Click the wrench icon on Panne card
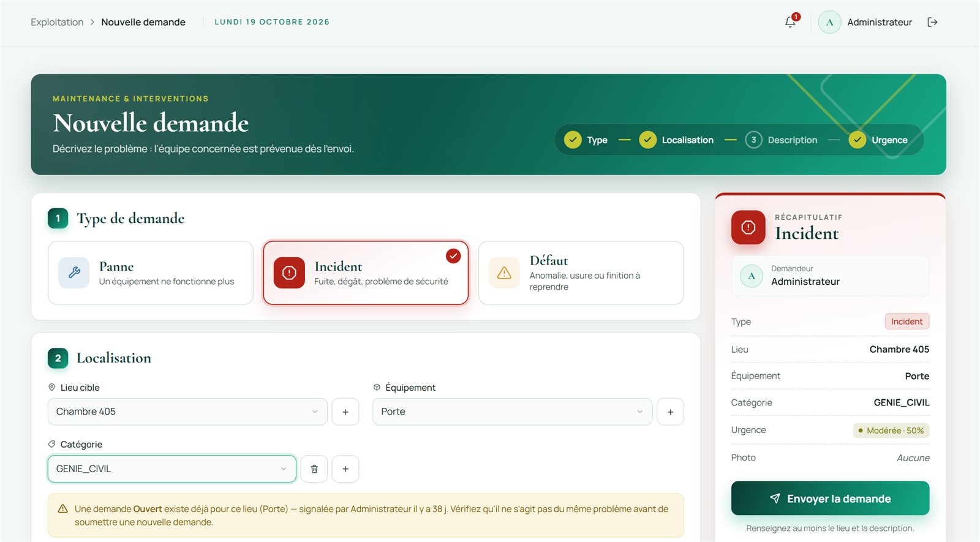The height and width of the screenshot is (542, 980). click(x=74, y=273)
